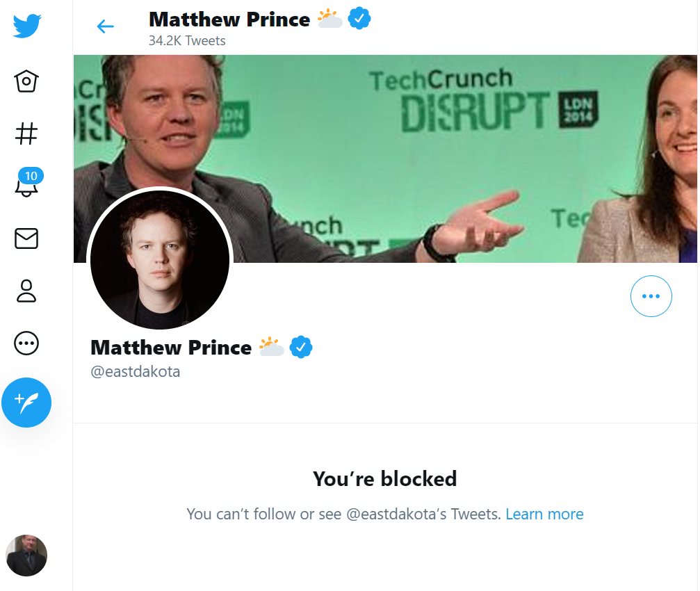
Task: Go back using the left arrow
Action: pos(105,26)
